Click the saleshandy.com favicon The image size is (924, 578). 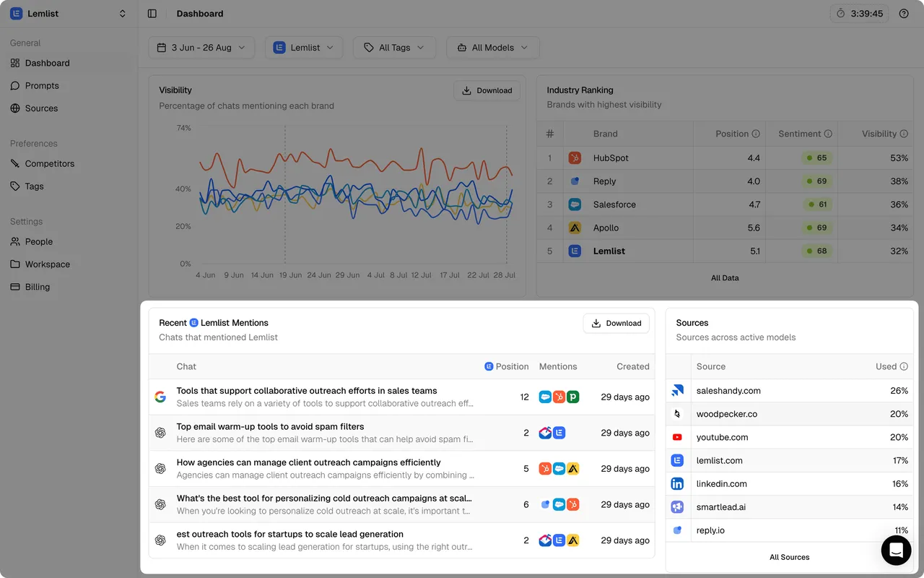(677, 391)
